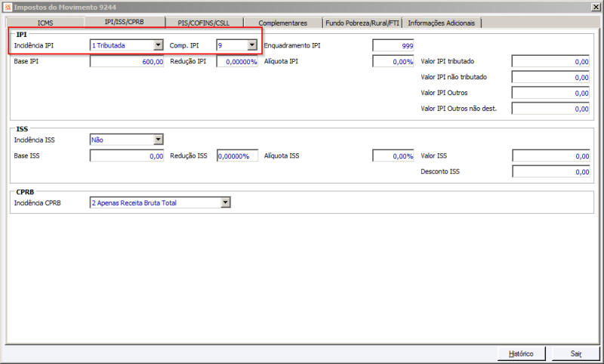Close the Impostos do Movimento window
This screenshot has height=364, width=604.
click(x=596, y=7)
